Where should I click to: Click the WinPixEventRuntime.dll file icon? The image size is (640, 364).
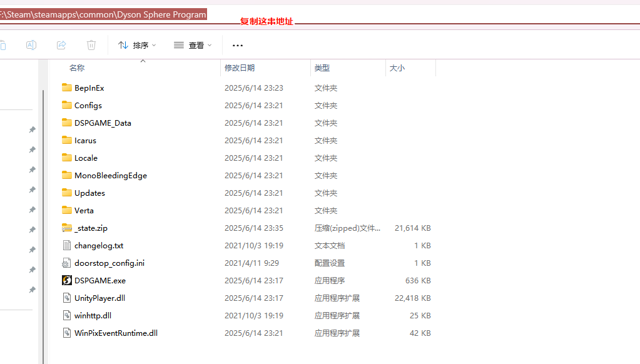67,333
